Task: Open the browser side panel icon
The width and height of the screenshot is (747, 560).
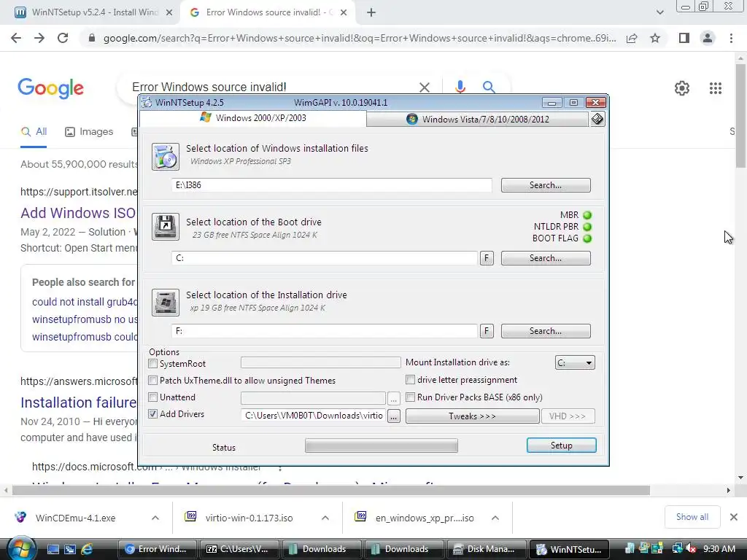Action: [x=684, y=38]
